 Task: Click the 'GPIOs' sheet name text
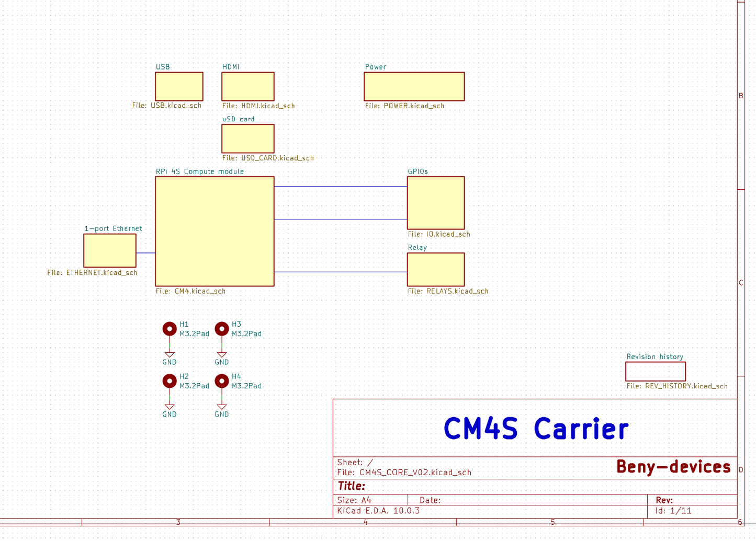(x=418, y=171)
